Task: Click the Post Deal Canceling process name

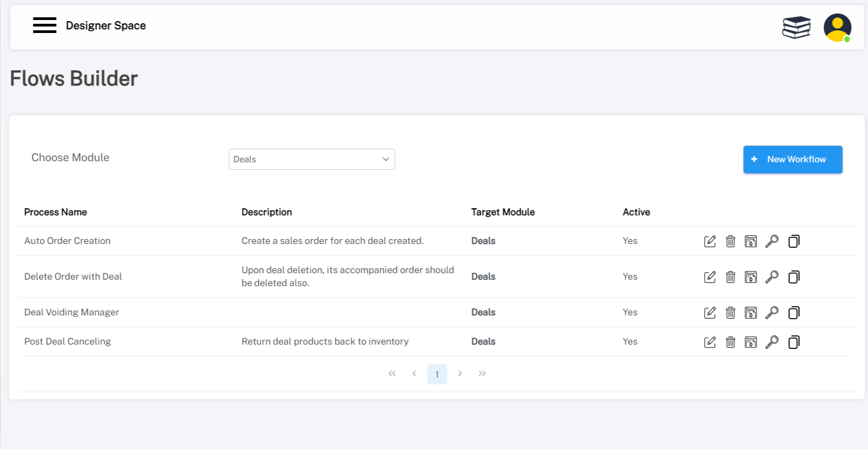Action: (68, 341)
